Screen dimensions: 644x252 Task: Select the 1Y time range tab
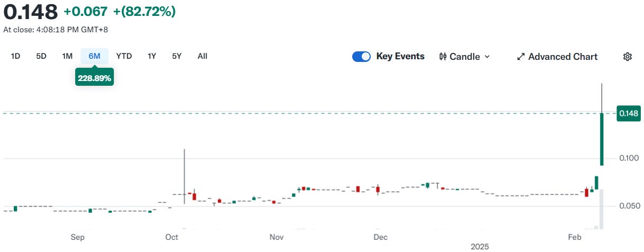point(152,56)
